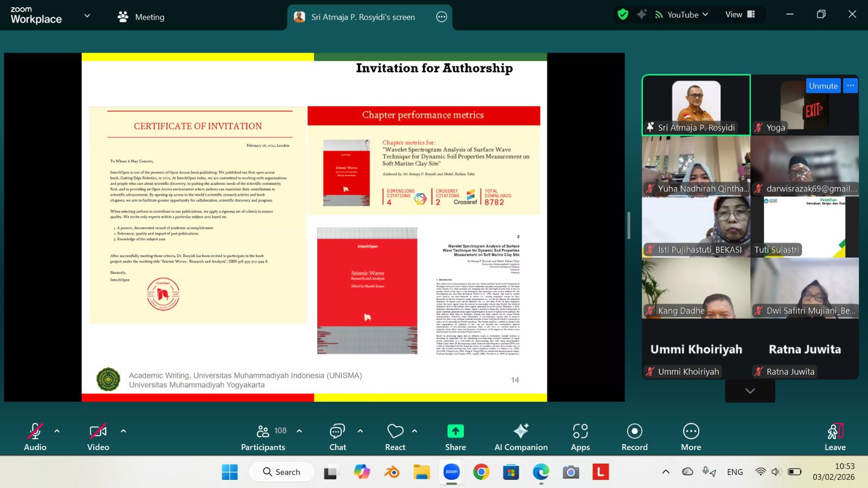The height and width of the screenshot is (488, 868).
Task: Click the green security shield icon
Action: pos(623,15)
